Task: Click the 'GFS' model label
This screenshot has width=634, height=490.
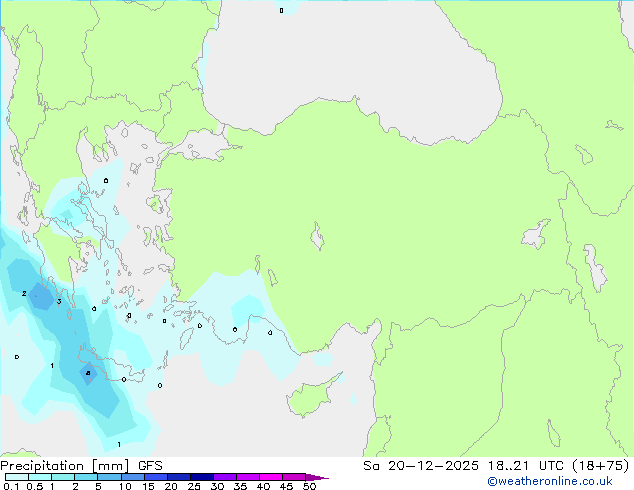Action: [x=150, y=466]
